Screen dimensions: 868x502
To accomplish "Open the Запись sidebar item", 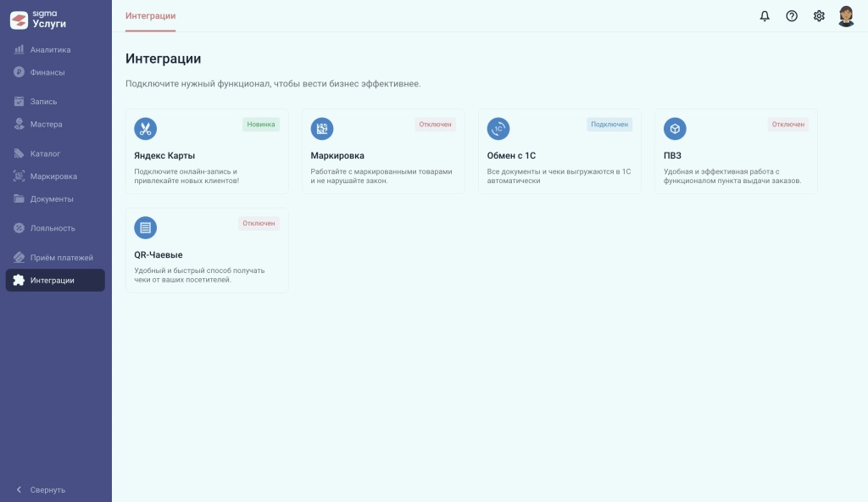I will pyautogui.click(x=44, y=102).
